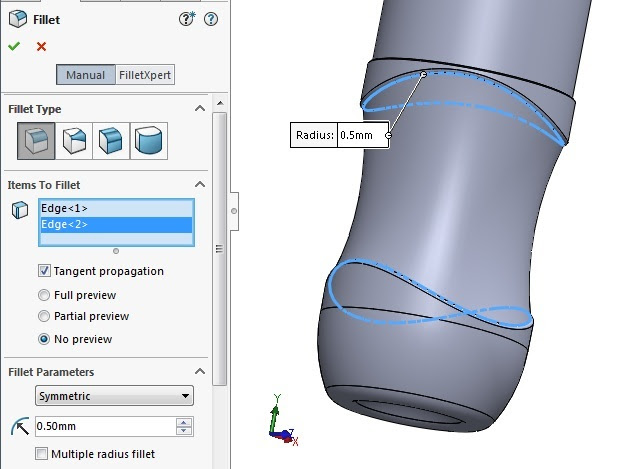This screenshot has width=641, height=469.
Task: Enable Multiple radius fillet checkbox
Action: [x=41, y=453]
